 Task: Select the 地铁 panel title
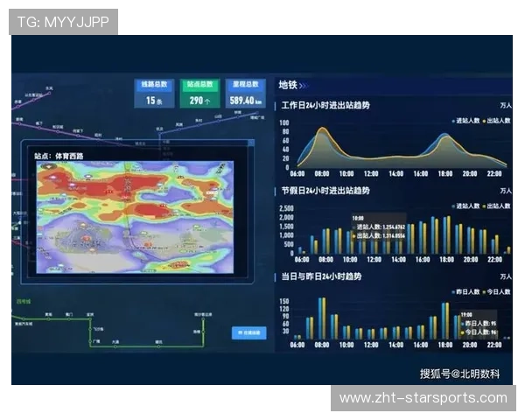pyautogui.click(x=288, y=86)
